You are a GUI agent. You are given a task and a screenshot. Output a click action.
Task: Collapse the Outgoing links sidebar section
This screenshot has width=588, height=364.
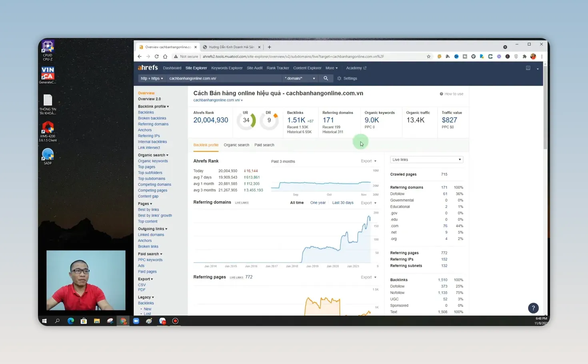pyautogui.click(x=152, y=229)
